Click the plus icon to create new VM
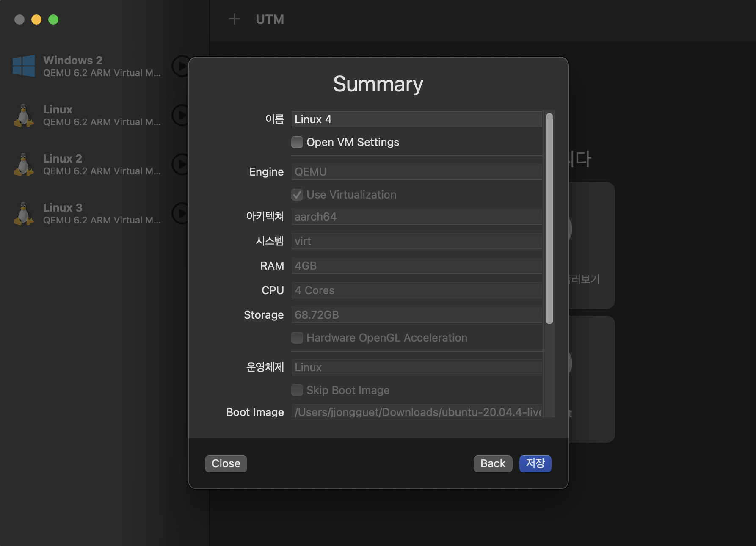 (234, 19)
